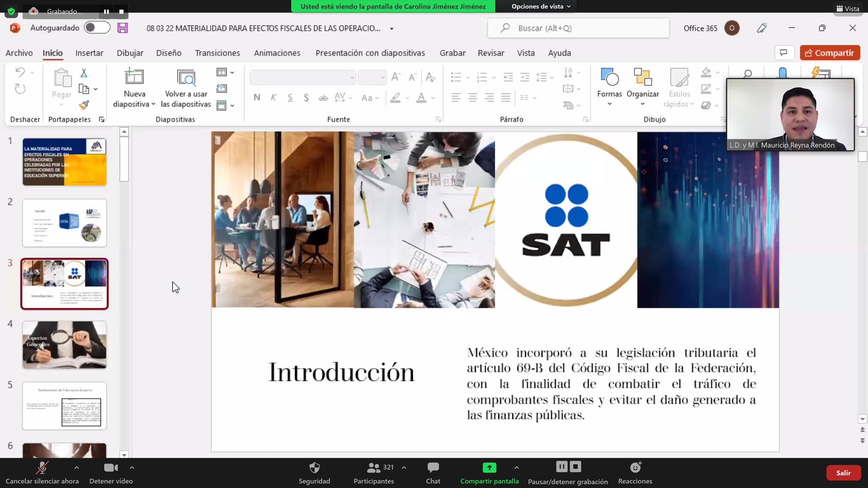Viewport: 868px width, 488px height.
Task: Open Presentación con diapositivas tab
Action: [370, 53]
